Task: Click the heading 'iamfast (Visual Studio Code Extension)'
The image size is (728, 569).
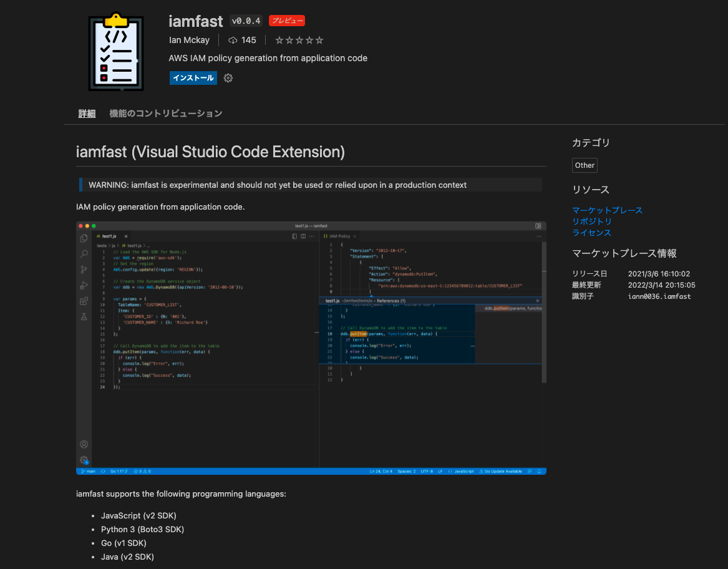Action: click(210, 152)
